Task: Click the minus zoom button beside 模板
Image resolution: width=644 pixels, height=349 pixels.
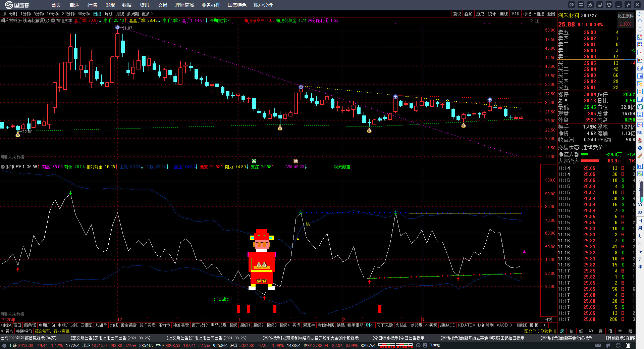Action: 552,325
